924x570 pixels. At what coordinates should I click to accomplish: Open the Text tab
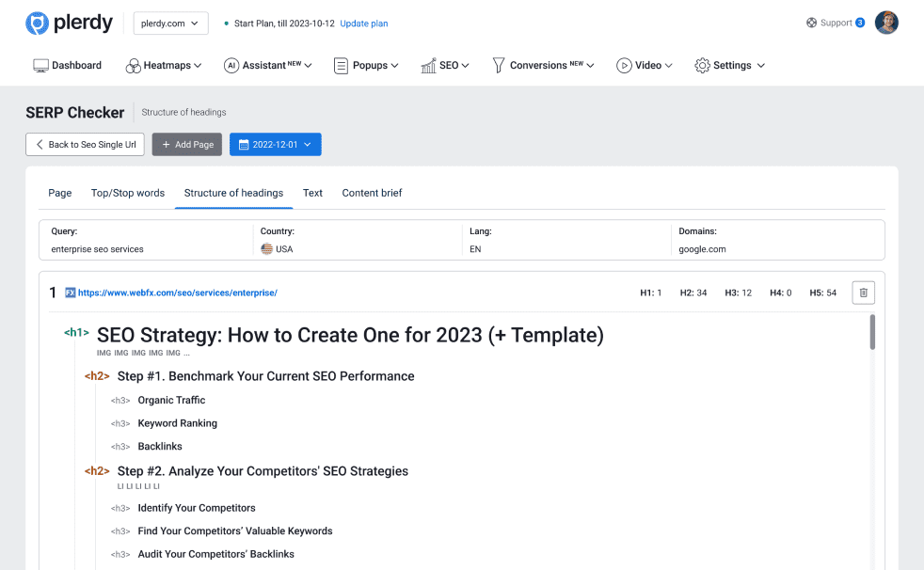312,193
